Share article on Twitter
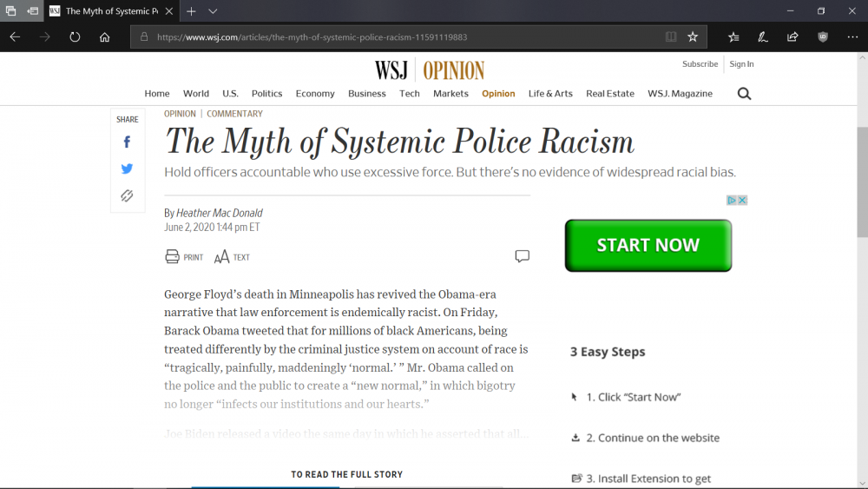This screenshot has height=489, width=868. [127, 169]
